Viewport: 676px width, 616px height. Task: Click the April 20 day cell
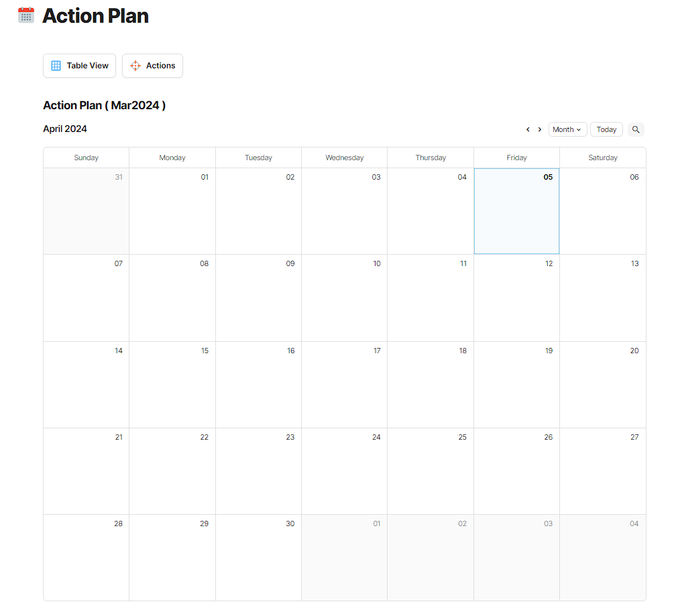click(x=602, y=385)
